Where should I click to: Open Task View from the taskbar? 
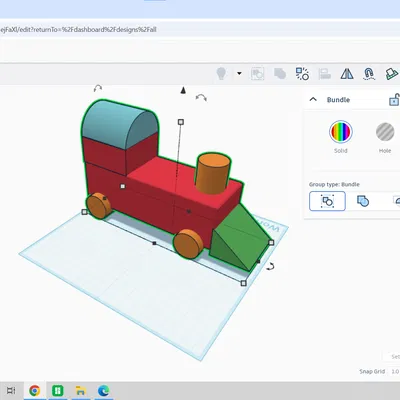pyautogui.click(x=11, y=390)
